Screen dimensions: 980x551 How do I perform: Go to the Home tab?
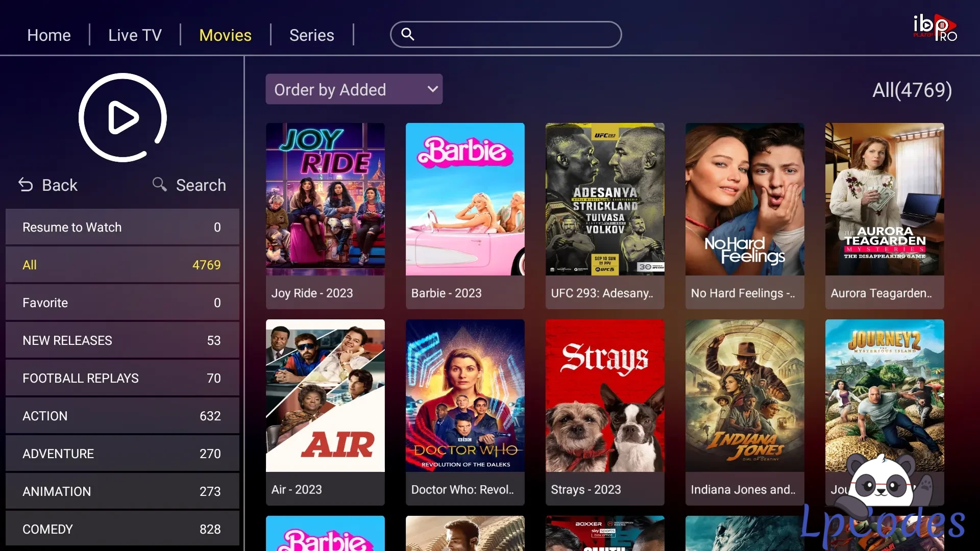[49, 35]
